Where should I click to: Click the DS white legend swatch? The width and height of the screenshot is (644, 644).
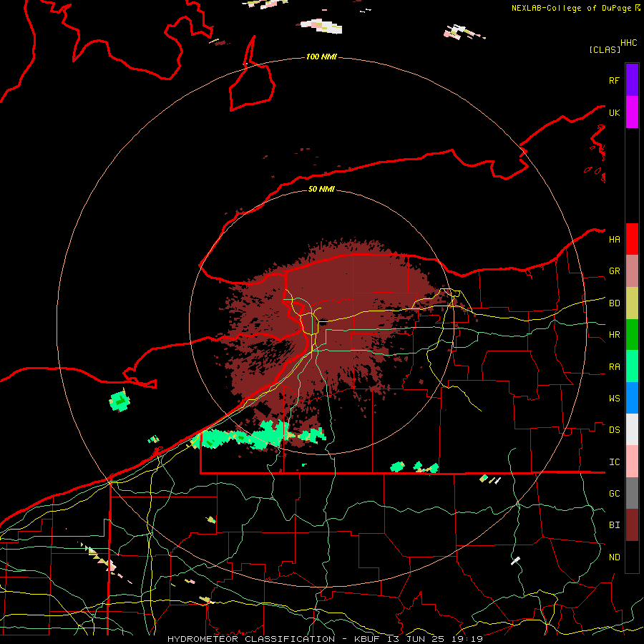632,429
